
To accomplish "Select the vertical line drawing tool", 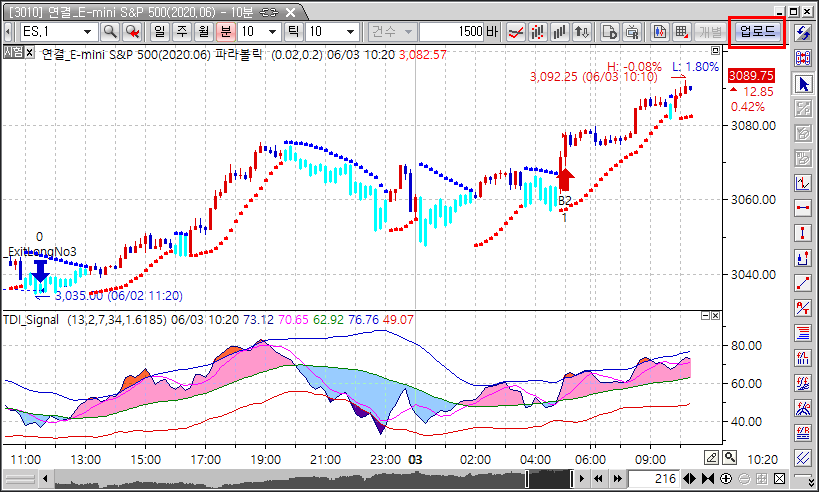I will click(x=802, y=233).
